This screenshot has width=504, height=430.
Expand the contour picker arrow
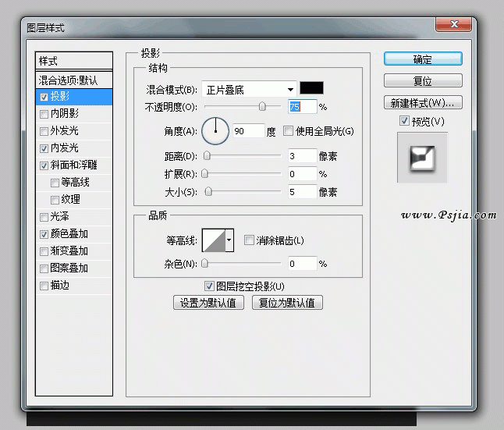[229, 241]
